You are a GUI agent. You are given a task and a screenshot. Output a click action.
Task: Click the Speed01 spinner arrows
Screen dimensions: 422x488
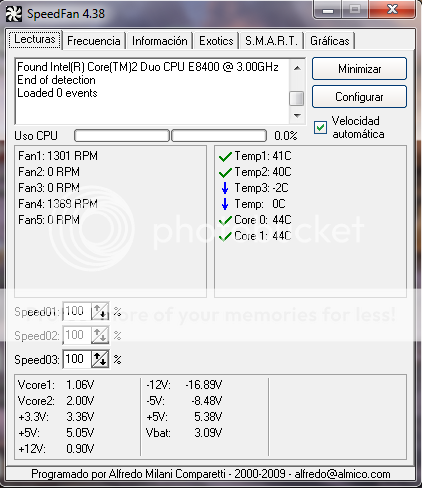point(100,311)
